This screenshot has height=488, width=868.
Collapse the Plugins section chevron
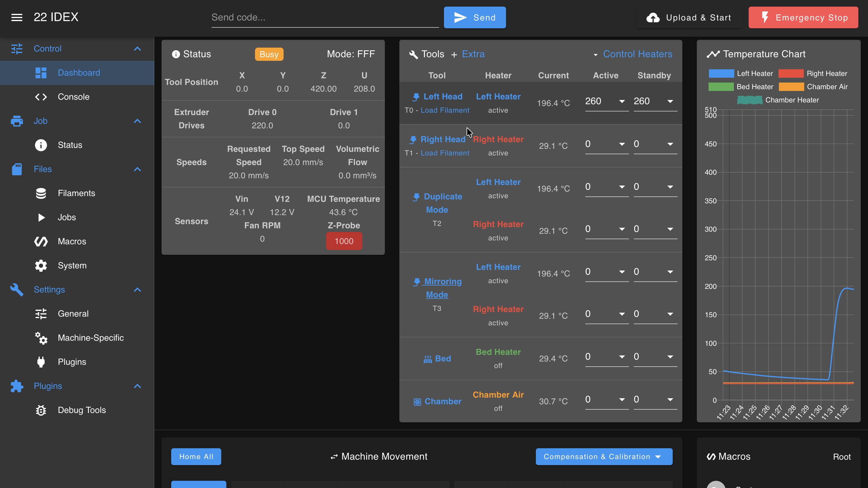pyautogui.click(x=137, y=386)
